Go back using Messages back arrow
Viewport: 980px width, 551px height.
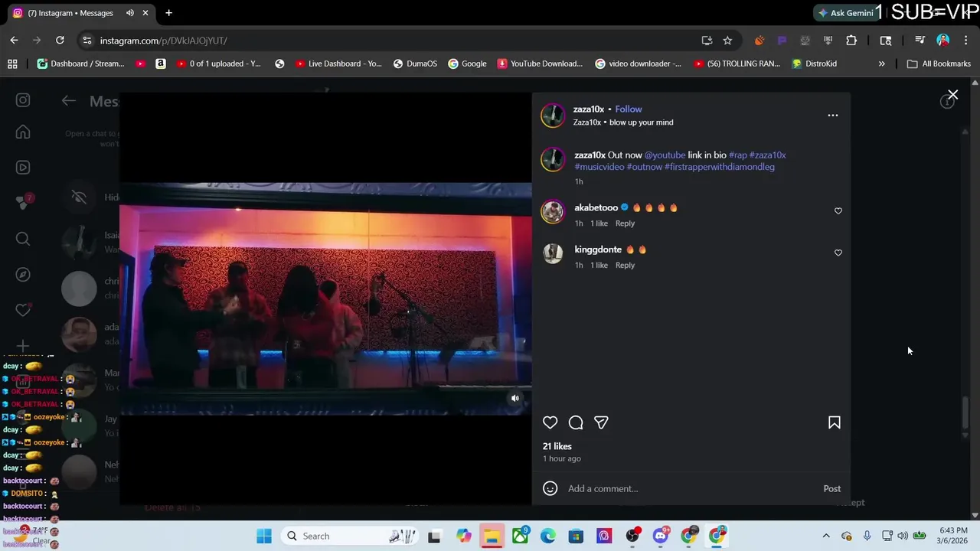pos(69,100)
